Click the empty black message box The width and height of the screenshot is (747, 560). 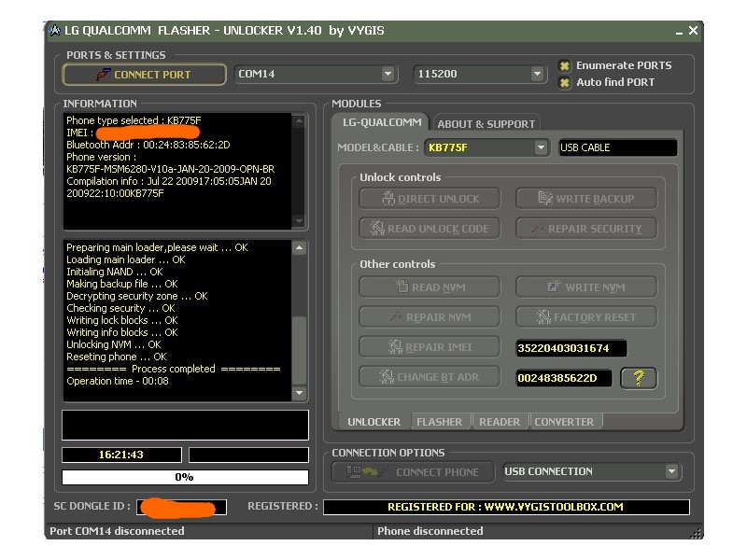click(x=185, y=425)
